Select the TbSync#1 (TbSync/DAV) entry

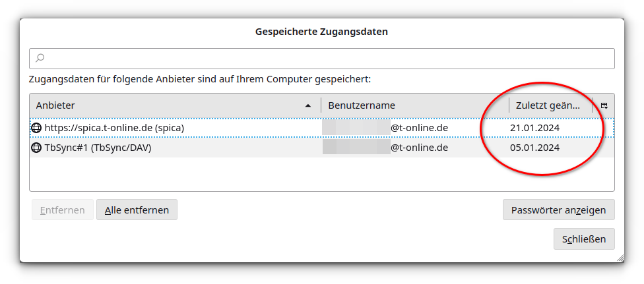[98, 148]
